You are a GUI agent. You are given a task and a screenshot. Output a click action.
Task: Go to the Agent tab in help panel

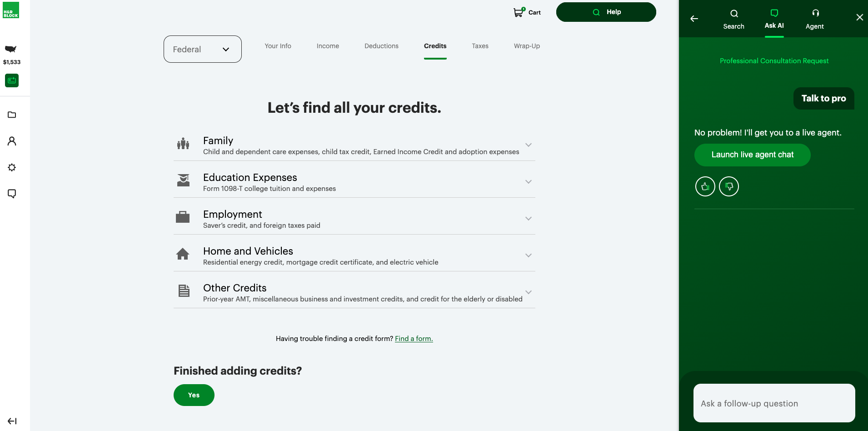point(814,19)
